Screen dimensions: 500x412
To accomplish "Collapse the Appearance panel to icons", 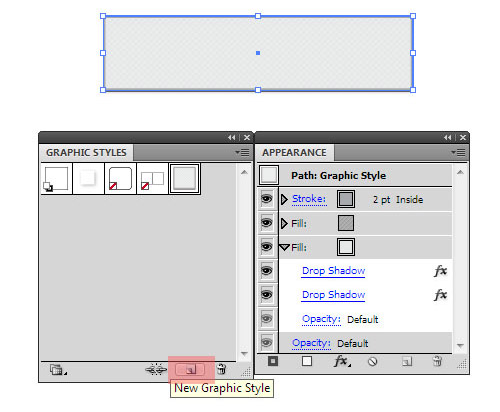I will coord(447,137).
